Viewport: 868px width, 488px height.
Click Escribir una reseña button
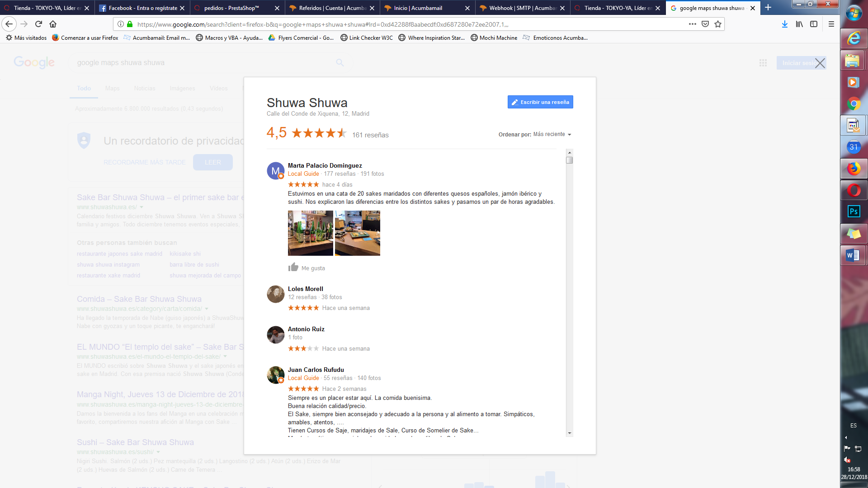540,102
